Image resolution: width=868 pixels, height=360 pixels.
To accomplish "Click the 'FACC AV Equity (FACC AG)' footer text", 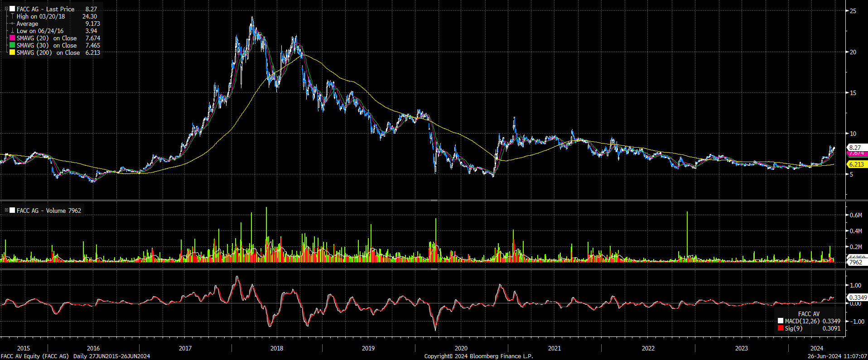I will click(35, 356).
